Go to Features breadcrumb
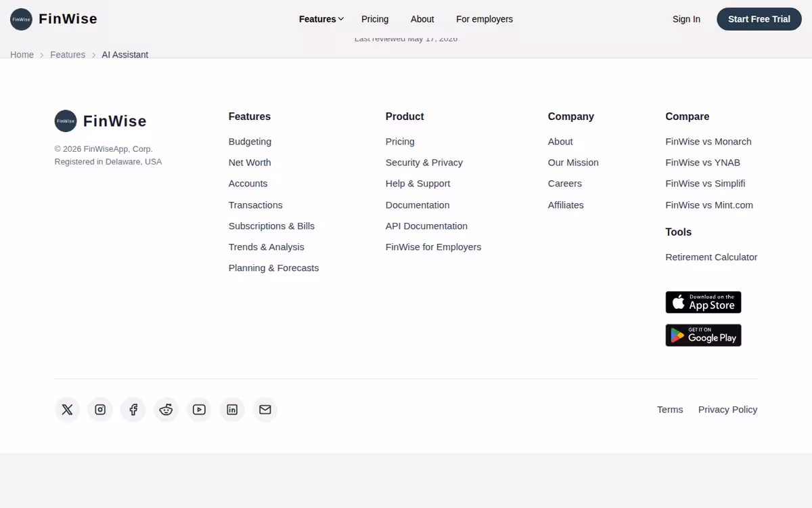 pyautogui.click(x=68, y=55)
